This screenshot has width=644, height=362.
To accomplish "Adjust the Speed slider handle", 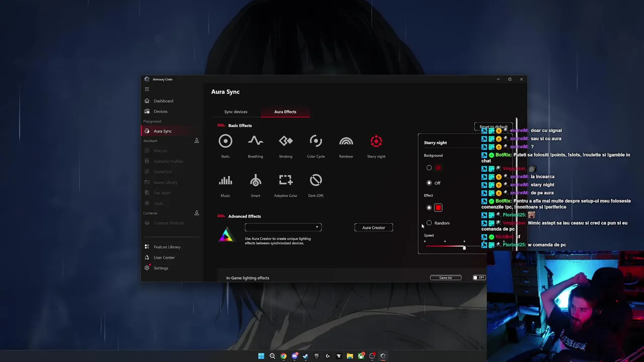I will point(464,247).
